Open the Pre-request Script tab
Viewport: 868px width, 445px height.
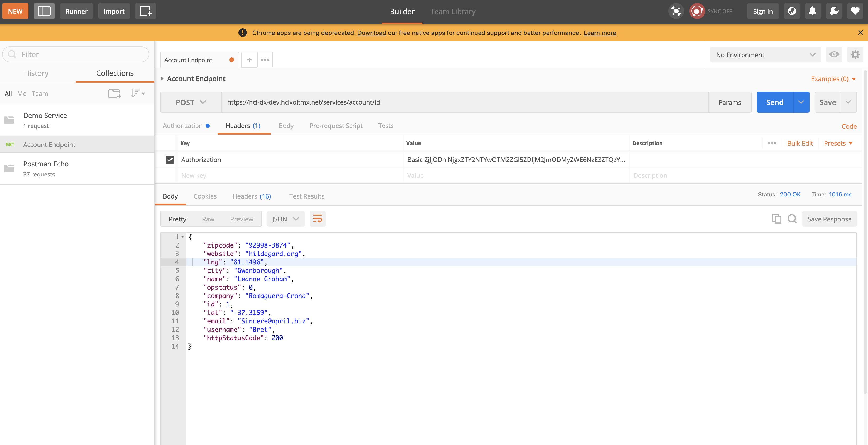click(x=336, y=126)
